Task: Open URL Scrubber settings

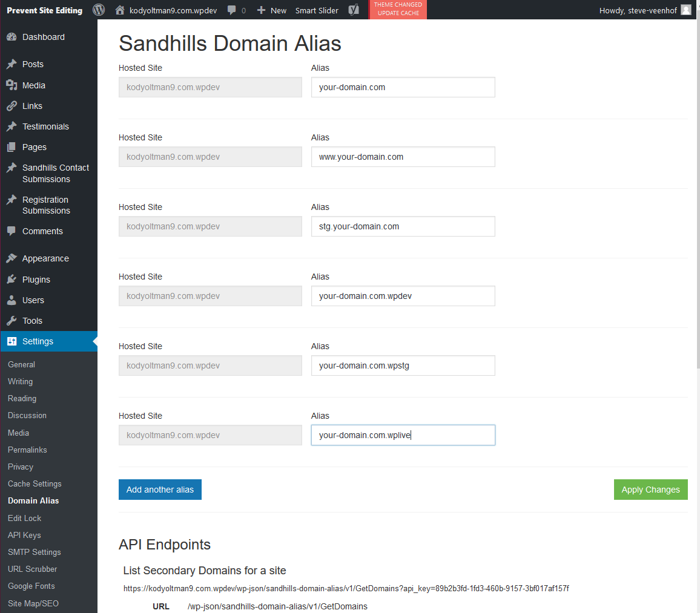Action: point(32,569)
